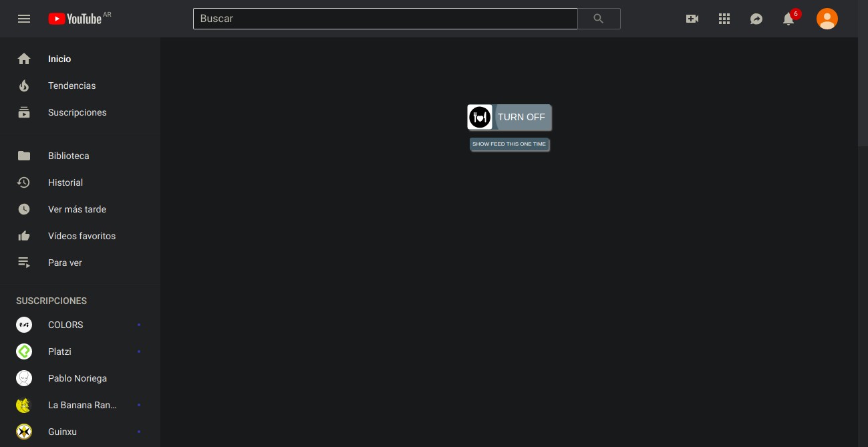The image size is (868, 447).
Task: Click the COLORS channel avatar thumbnail
Action: pos(24,325)
